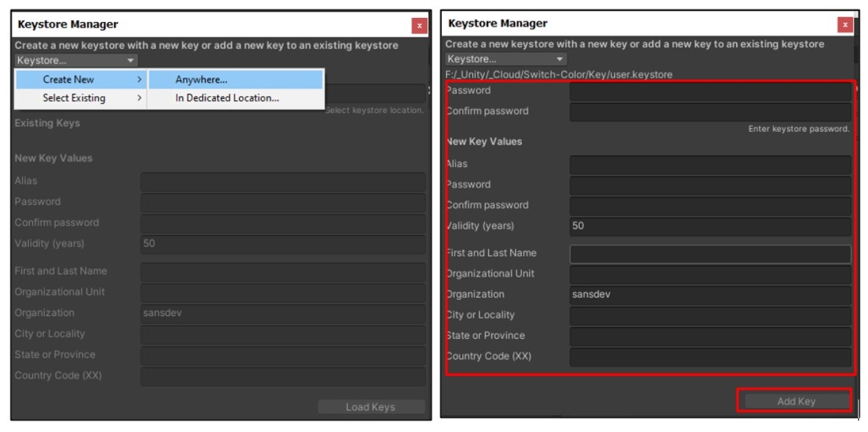Image resolution: width=868 pixels, height=432 pixels.
Task: Click the Load Keys button
Action: click(x=370, y=407)
